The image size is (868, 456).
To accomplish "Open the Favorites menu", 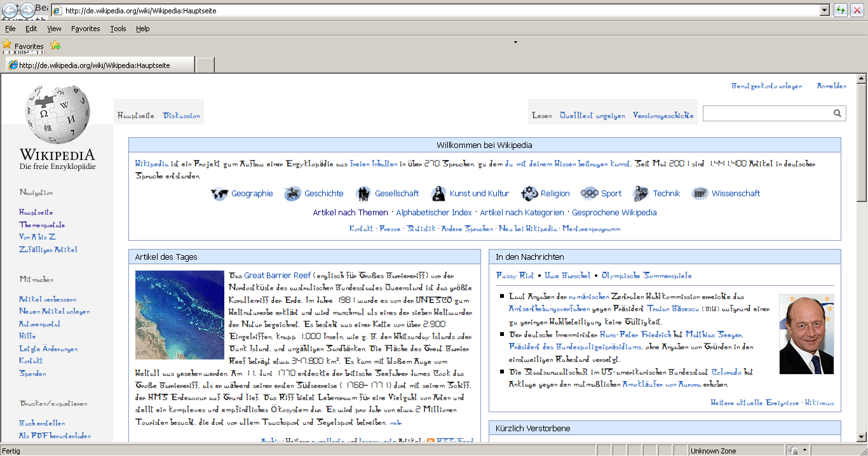I will 85,29.
